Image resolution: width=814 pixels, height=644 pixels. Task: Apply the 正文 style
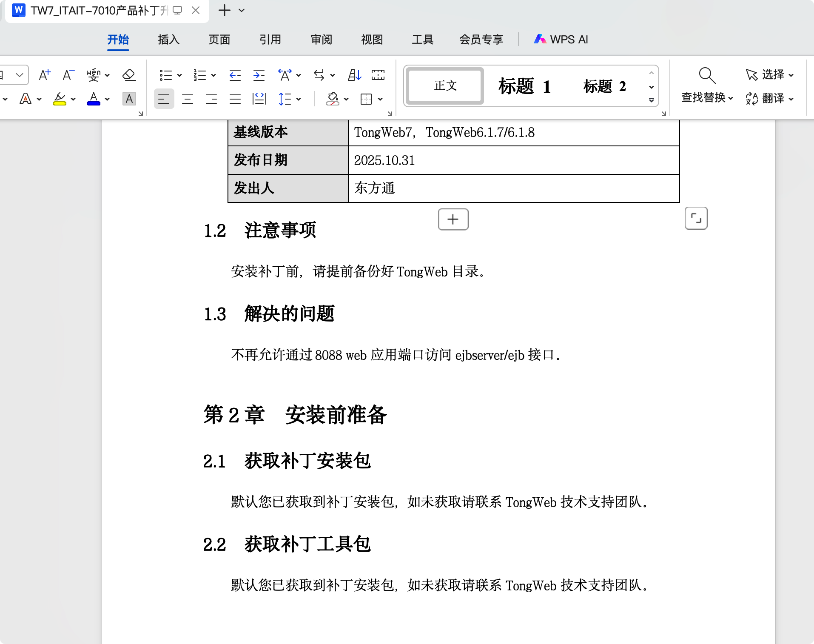(445, 85)
